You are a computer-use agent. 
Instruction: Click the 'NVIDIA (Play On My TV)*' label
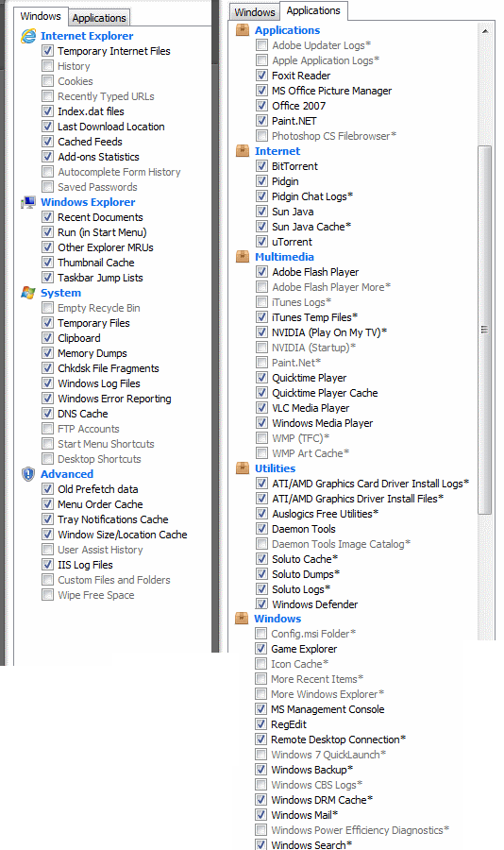[329, 332]
